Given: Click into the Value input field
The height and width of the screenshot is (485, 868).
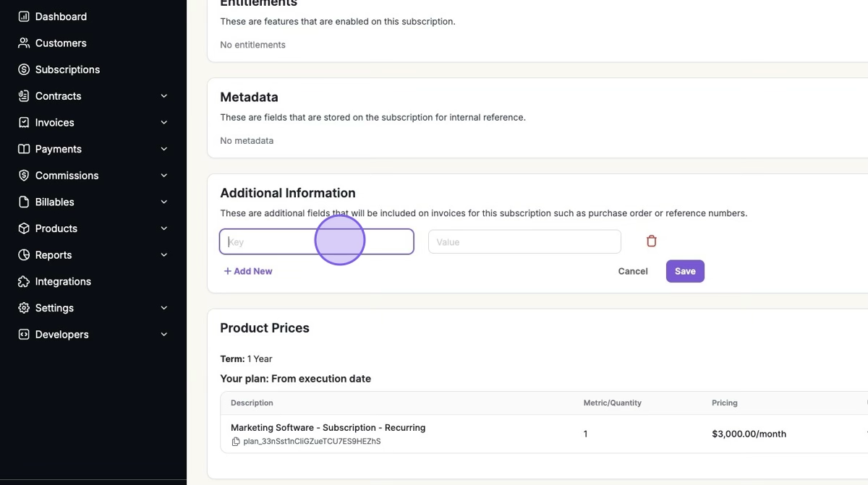Looking at the screenshot, I should click(524, 242).
